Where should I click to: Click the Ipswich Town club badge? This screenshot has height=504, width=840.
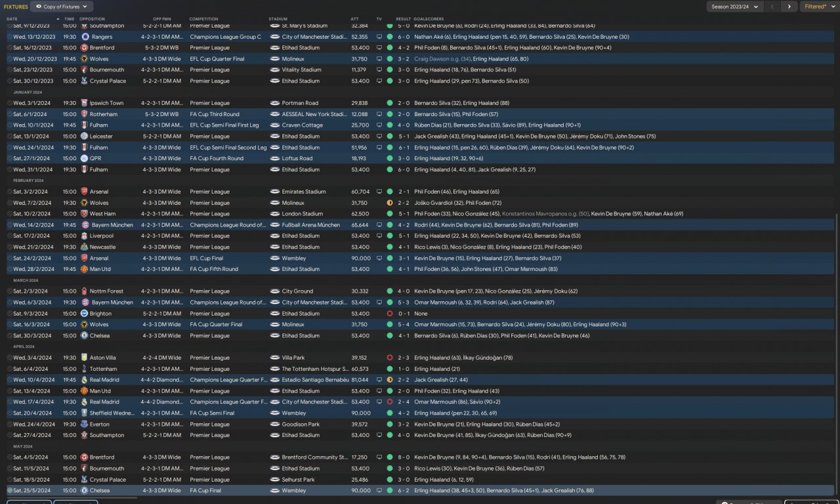tap(85, 103)
